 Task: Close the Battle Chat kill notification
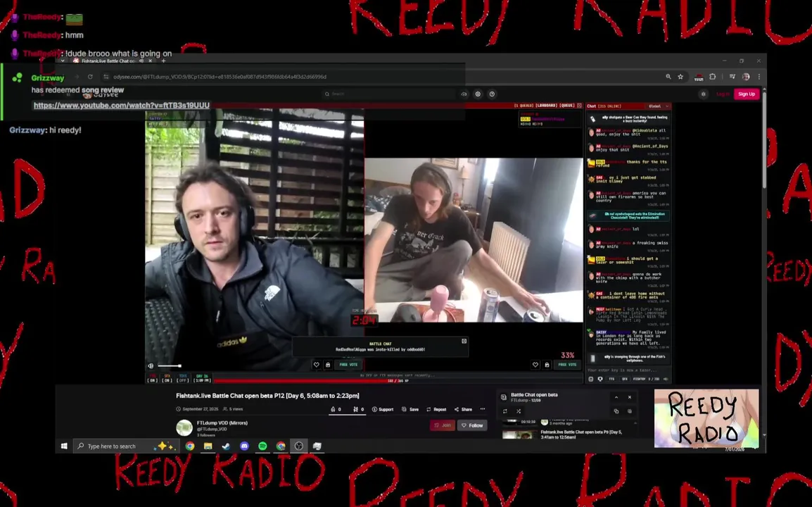pyautogui.click(x=464, y=341)
